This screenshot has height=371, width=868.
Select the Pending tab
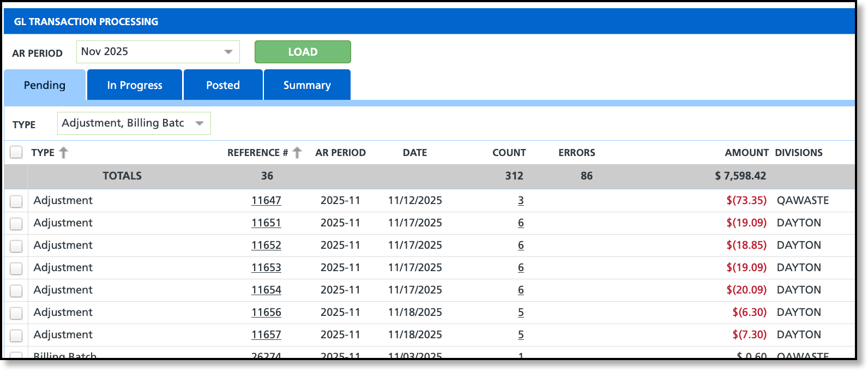click(45, 85)
